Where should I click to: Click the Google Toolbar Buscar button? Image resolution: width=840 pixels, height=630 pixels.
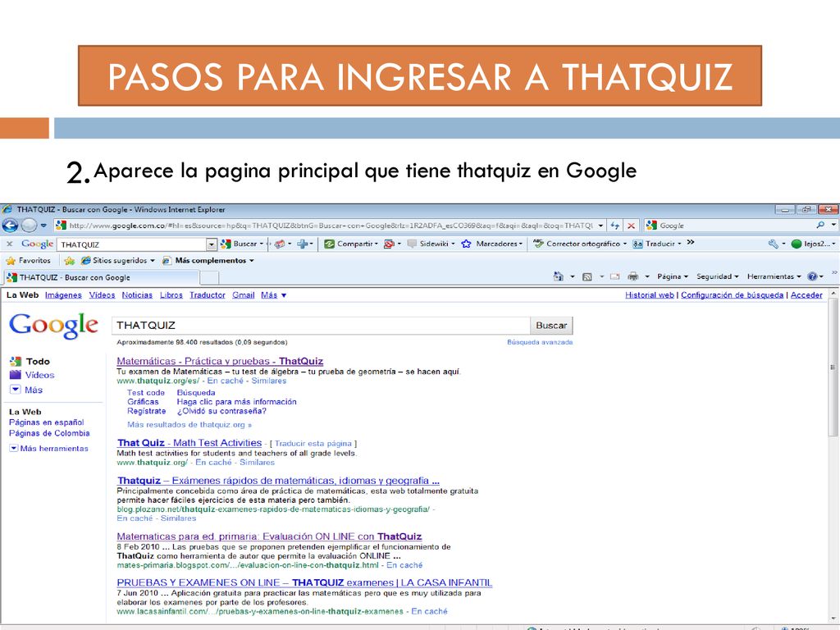240,244
